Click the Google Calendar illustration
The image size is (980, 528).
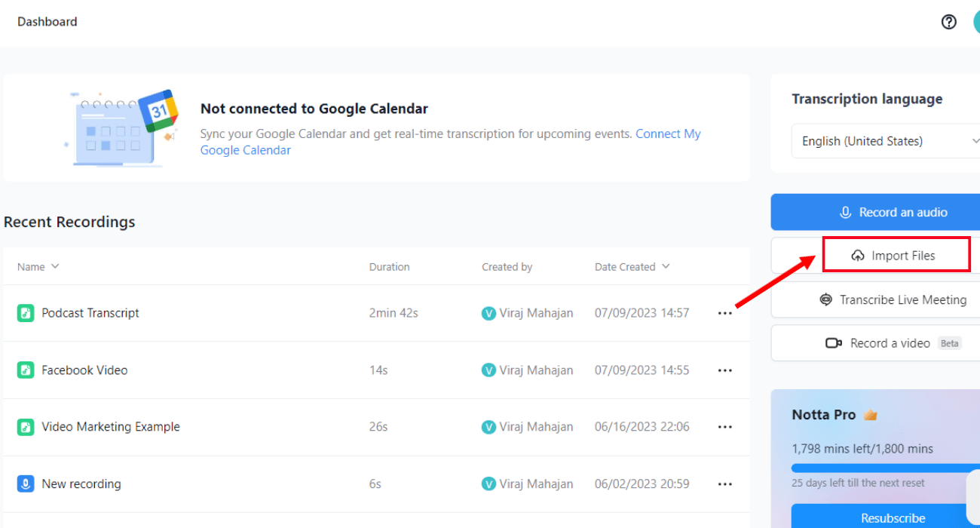pyautogui.click(x=122, y=127)
